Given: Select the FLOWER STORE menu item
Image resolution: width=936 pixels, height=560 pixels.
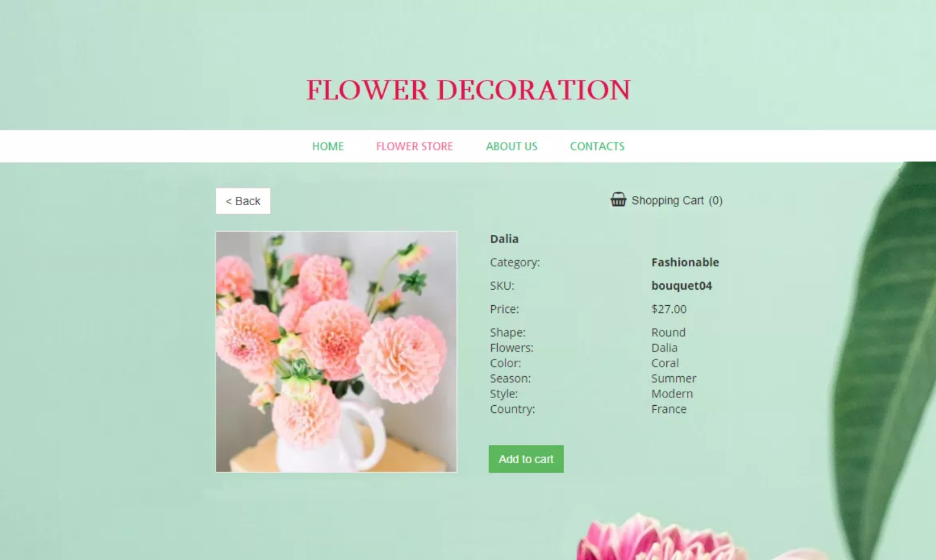Looking at the screenshot, I should [x=414, y=146].
